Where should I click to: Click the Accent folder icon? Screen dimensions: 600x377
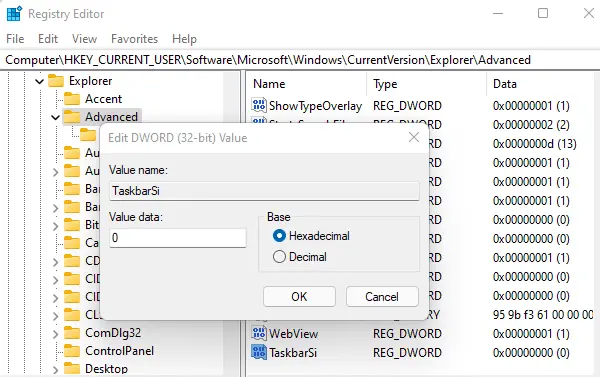(x=72, y=99)
